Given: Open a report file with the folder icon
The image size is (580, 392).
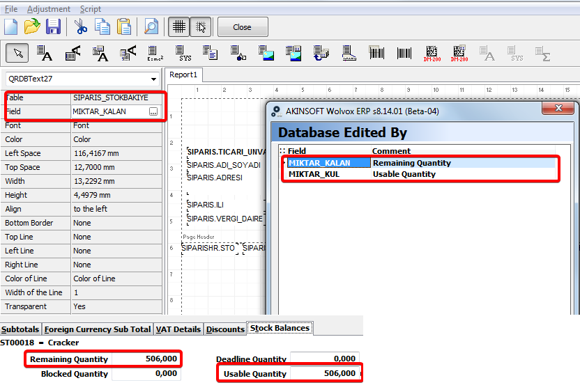Looking at the screenshot, I should pyautogui.click(x=32, y=27).
